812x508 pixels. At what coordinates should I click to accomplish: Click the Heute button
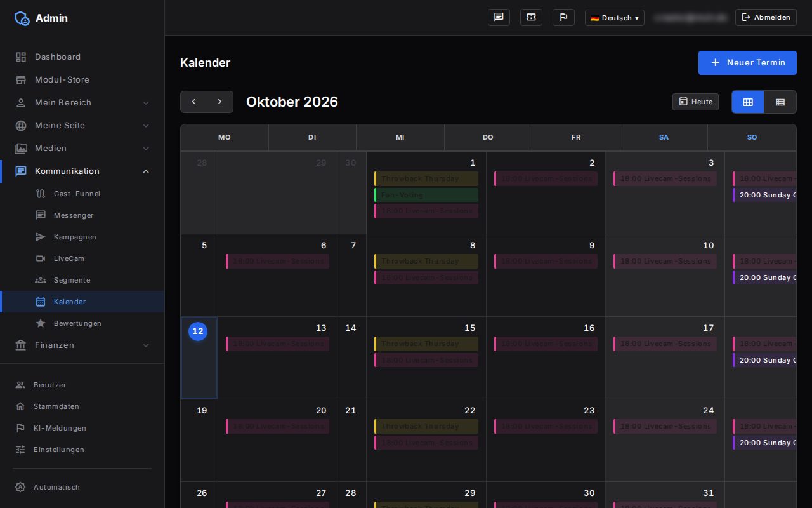click(695, 102)
